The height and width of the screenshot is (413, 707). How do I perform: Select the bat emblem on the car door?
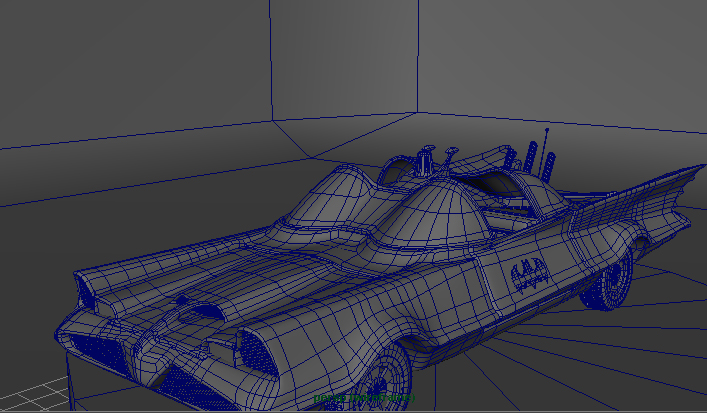click(x=530, y=275)
